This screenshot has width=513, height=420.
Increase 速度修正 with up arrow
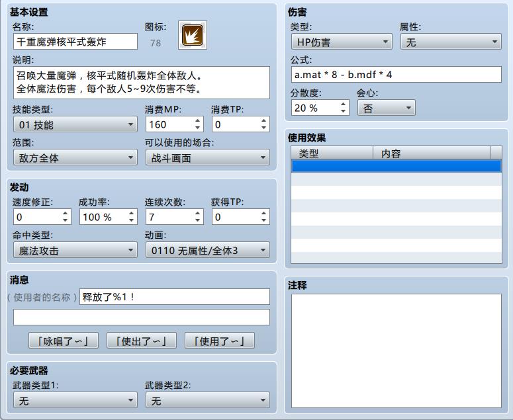pyautogui.click(x=65, y=214)
